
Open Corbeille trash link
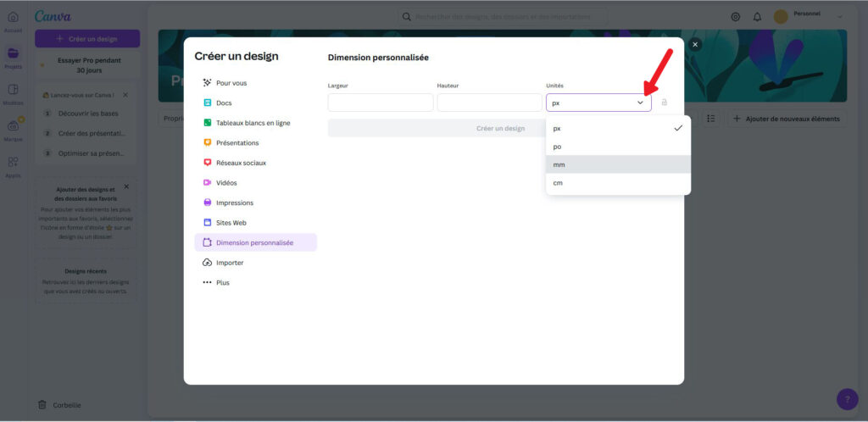66,405
